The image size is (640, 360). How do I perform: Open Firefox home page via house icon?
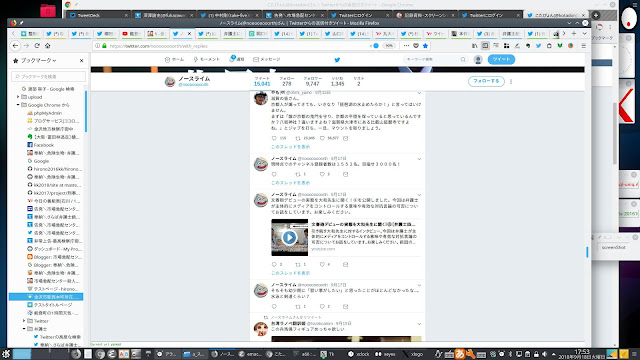pos(48,46)
